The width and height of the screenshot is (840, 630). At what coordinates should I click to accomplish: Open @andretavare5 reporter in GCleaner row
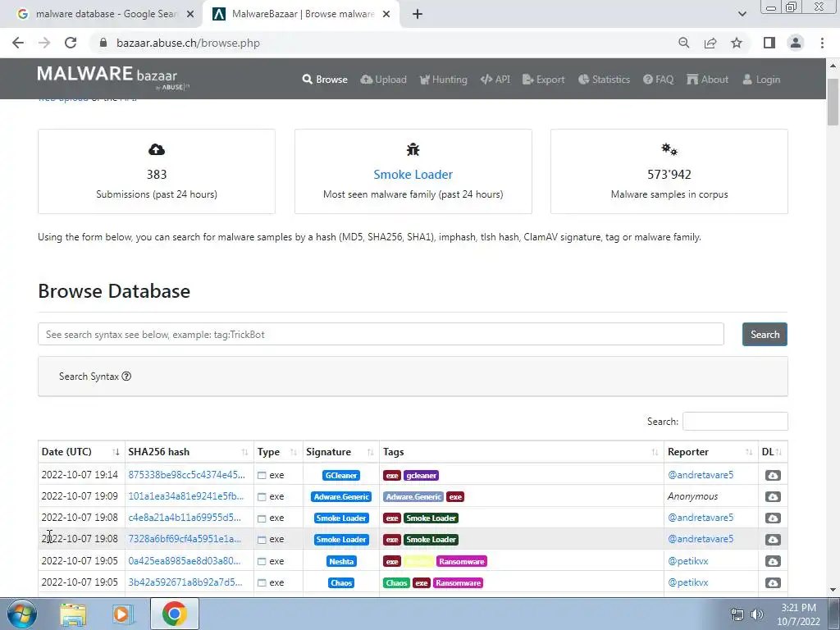[701, 475]
